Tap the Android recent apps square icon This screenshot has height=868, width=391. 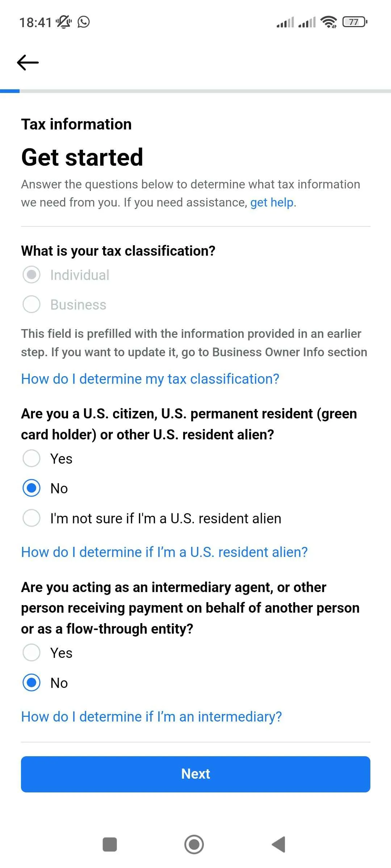click(110, 844)
